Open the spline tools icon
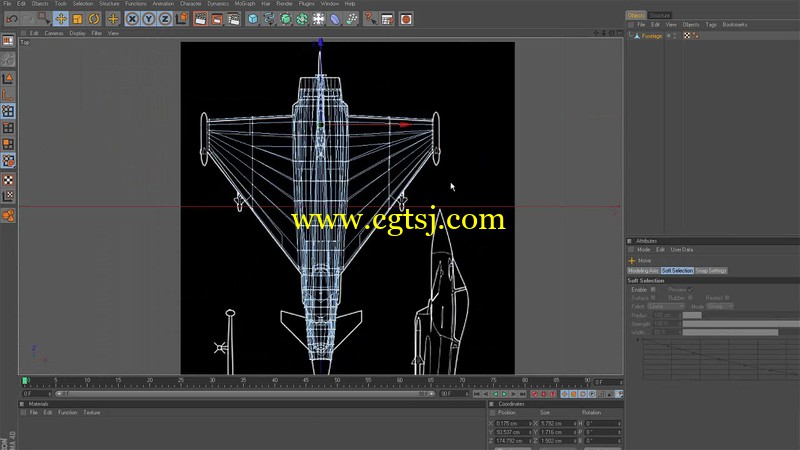800x450 pixels. (x=269, y=19)
